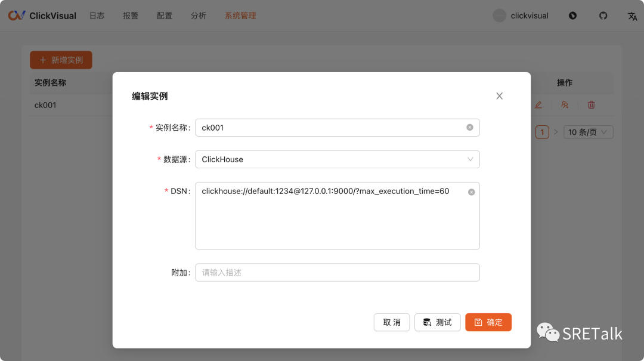
Task: Click edit pencil icon for ck001
Action: point(538,105)
